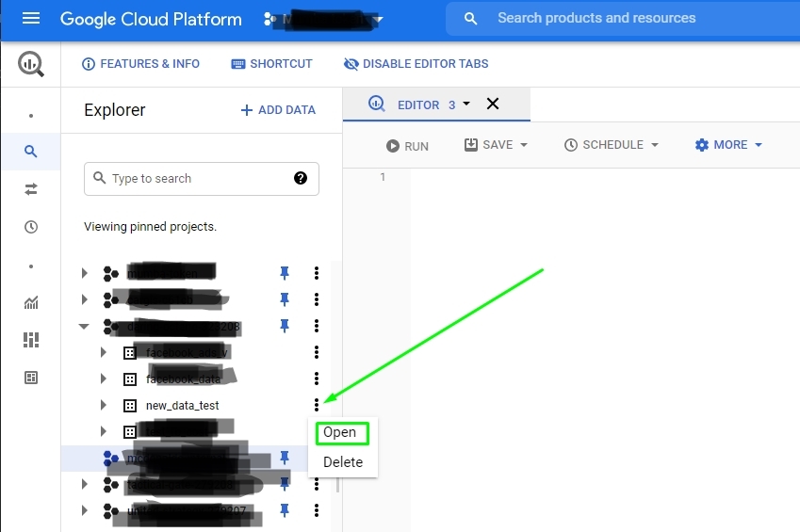Viewport: 800px width, 532px height.
Task: Open the SCHEDULE menu
Action: pyautogui.click(x=612, y=145)
